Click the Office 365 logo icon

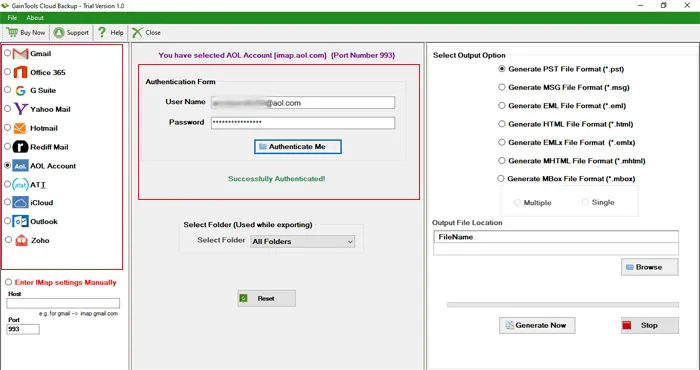21,72
